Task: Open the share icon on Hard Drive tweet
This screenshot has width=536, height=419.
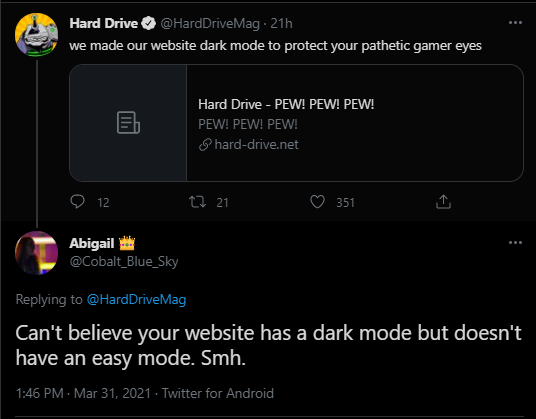Action: click(x=443, y=202)
